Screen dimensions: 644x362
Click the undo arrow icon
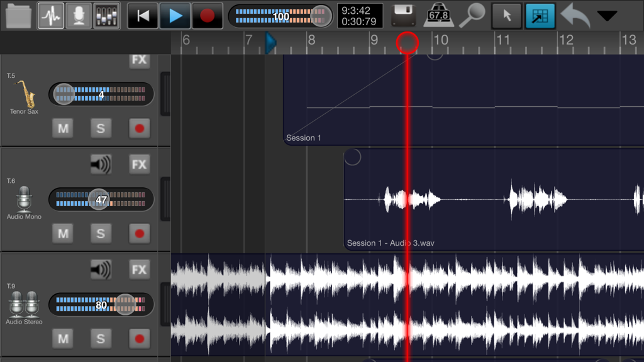click(574, 15)
